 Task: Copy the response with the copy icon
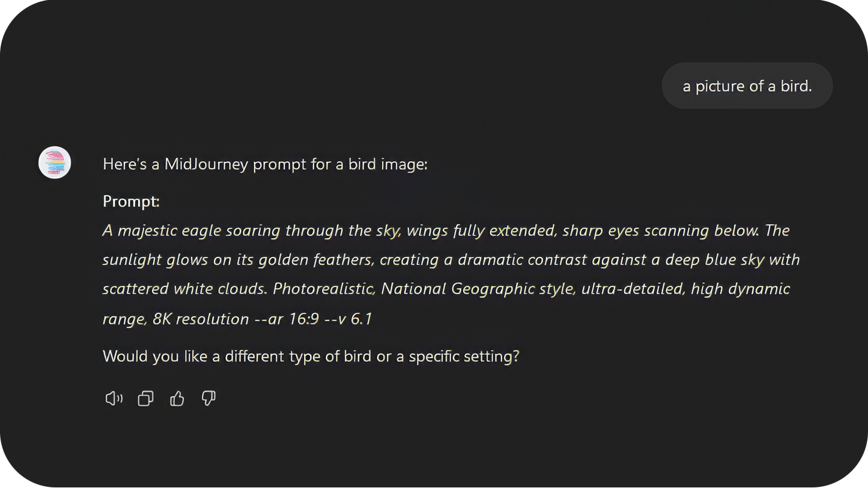pos(145,399)
